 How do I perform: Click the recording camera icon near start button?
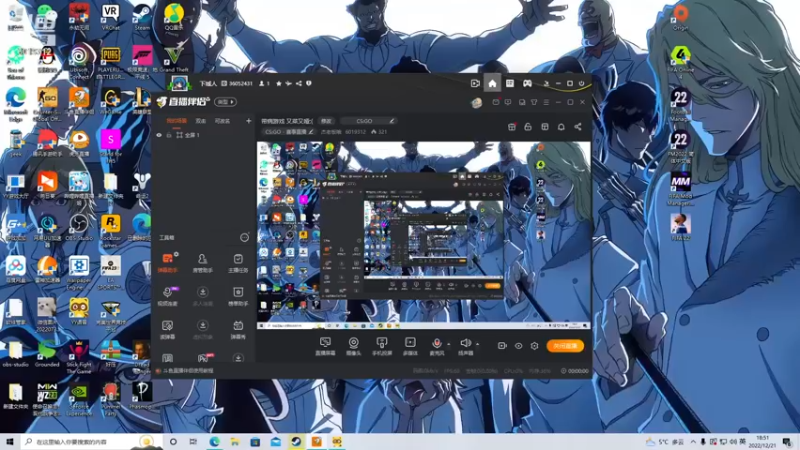coord(502,346)
